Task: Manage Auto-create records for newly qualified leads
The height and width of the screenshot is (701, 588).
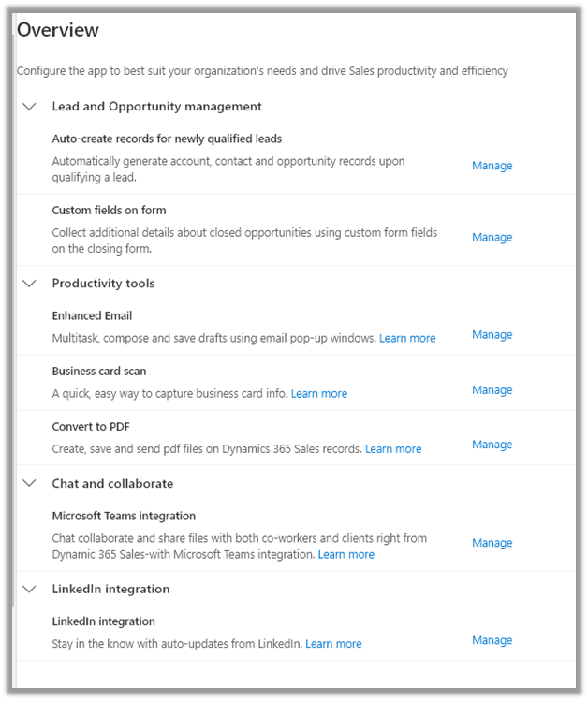Action: coord(492,166)
